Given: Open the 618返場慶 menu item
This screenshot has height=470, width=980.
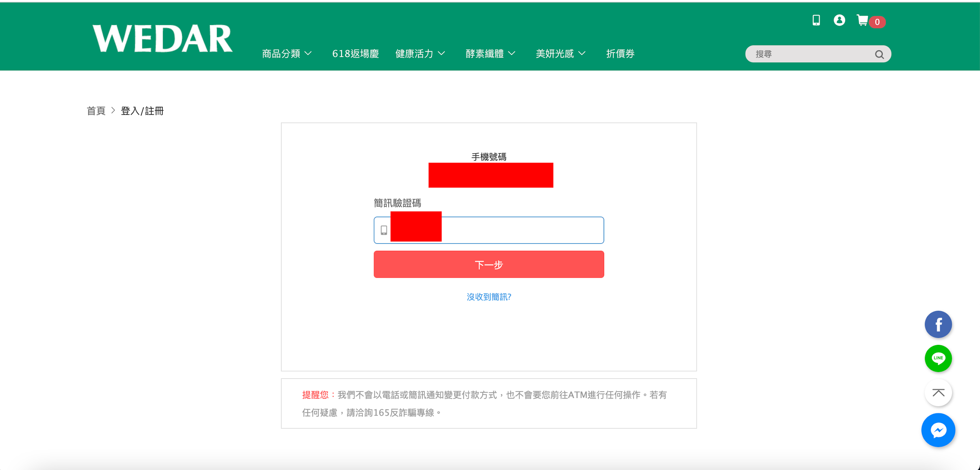Looking at the screenshot, I should tap(355, 54).
